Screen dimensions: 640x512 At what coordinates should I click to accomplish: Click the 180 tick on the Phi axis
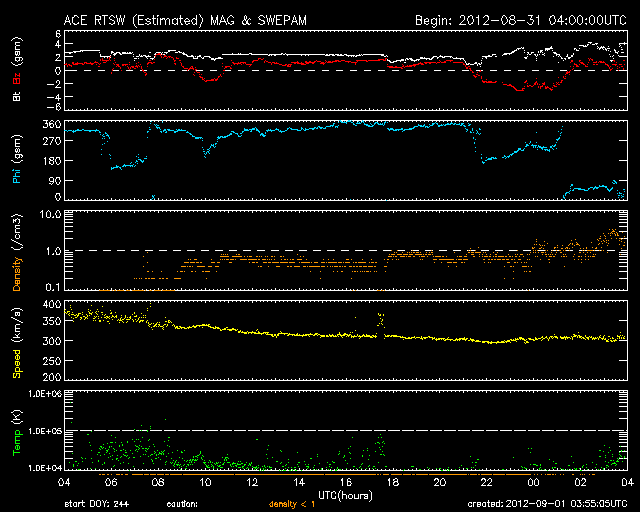(x=52, y=161)
